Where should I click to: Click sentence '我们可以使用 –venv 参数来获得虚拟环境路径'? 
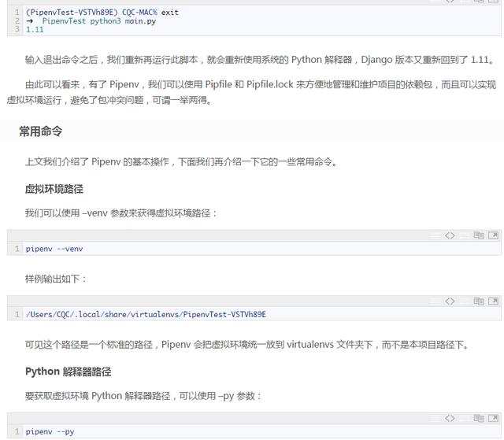coord(121,213)
